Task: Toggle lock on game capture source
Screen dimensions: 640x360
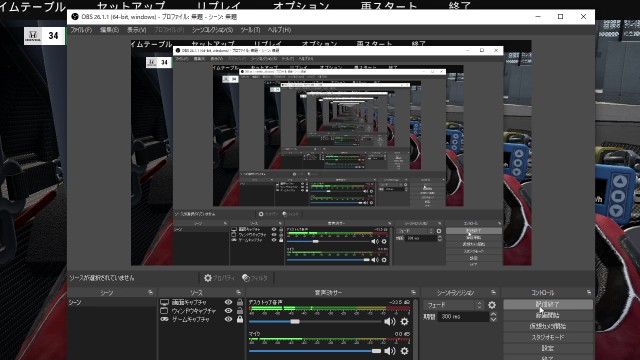Action: click(240, 319)
